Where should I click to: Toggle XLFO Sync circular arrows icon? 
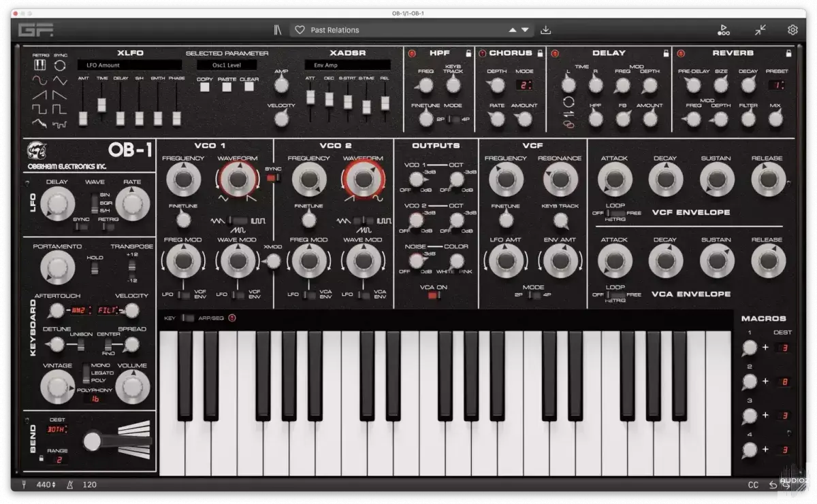click(60, 65)
